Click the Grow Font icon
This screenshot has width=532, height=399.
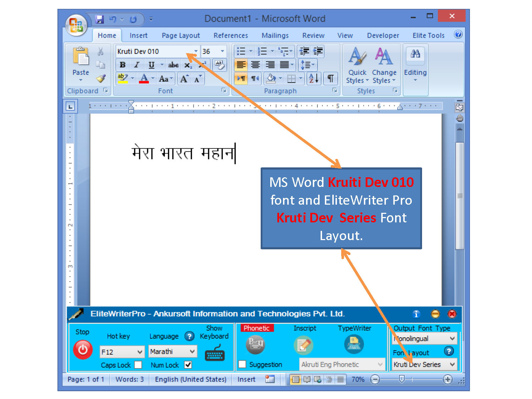click(x=184, y=78)
